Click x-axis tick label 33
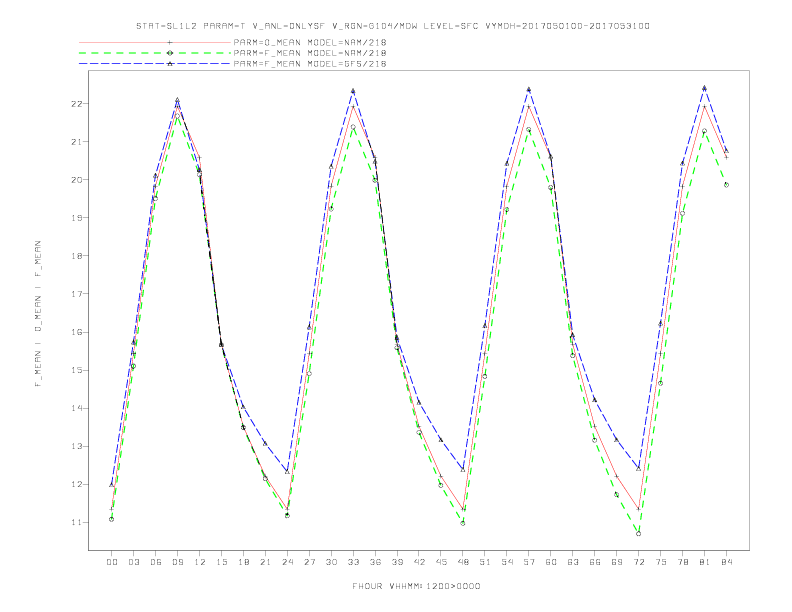This screenshot has width=792, height=612. 353,562
